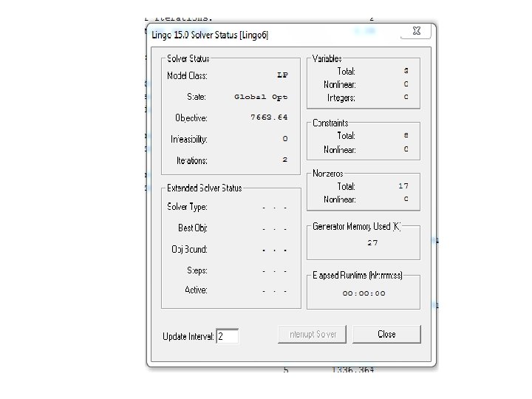Click the Best Obj label
532x399 pixels.
(192, 228)
